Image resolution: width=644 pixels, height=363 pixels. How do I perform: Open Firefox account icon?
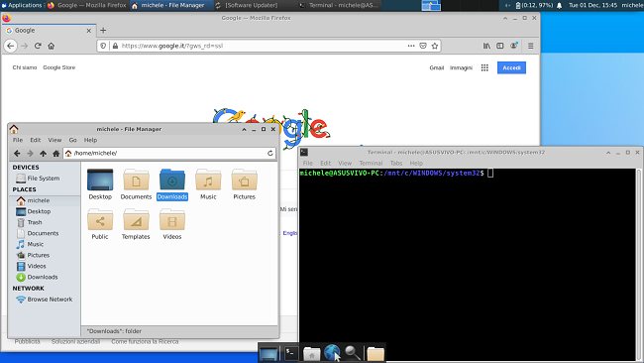(x=513, y=46)
